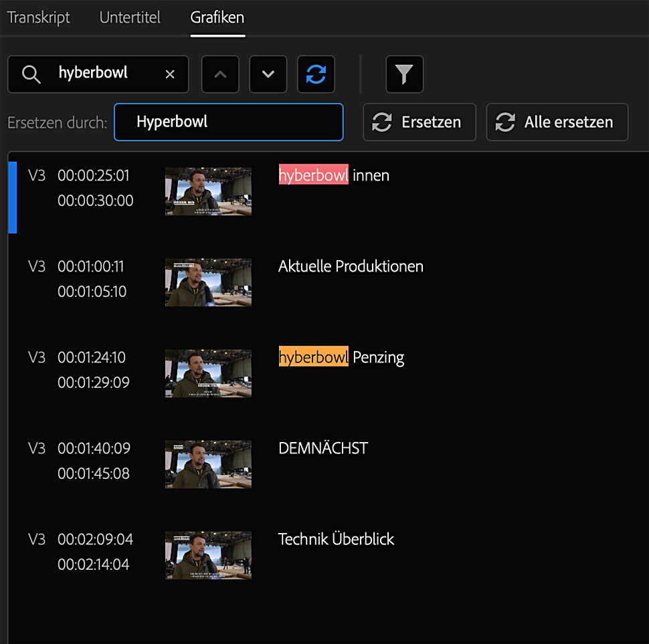Open thumbnail of clip at 00:01:24:10
649x644 pixels.
tap(208, 373)
